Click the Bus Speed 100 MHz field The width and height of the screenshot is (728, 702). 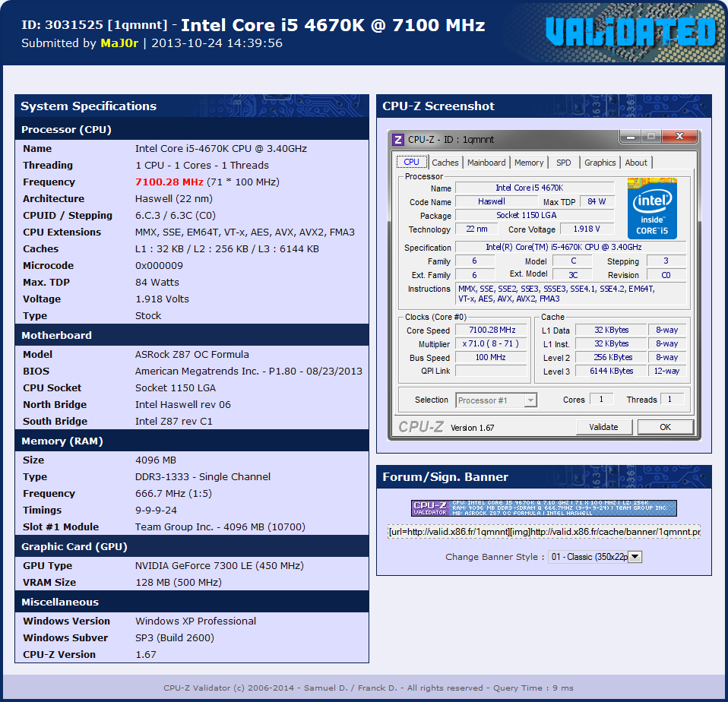(x=492, y=358)
